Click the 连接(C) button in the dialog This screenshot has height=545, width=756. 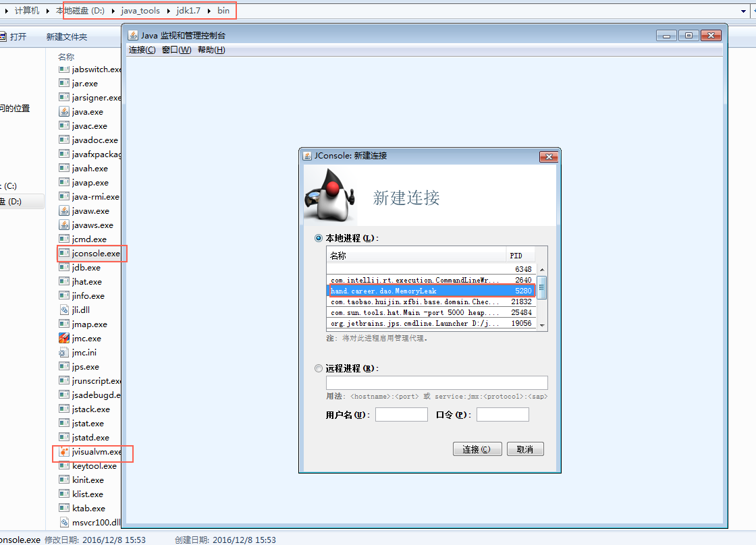pyautogui.click(x=477, y=449)
